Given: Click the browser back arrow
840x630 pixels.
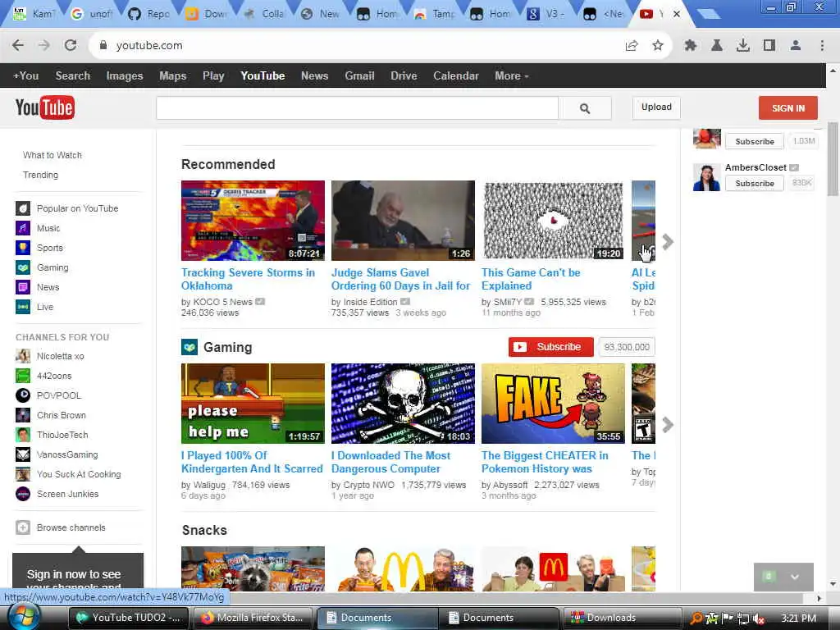Looking at the screenshot, I should [18, 46].
